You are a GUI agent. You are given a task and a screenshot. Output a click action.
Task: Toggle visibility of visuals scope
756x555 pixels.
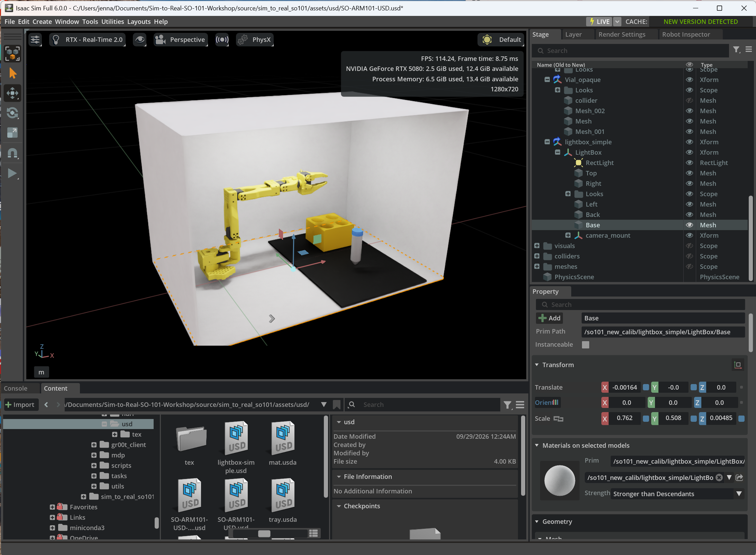coord(690,246)
